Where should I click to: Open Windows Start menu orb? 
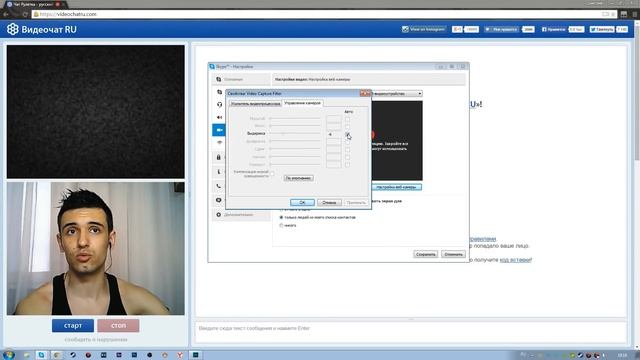(9, 355)
